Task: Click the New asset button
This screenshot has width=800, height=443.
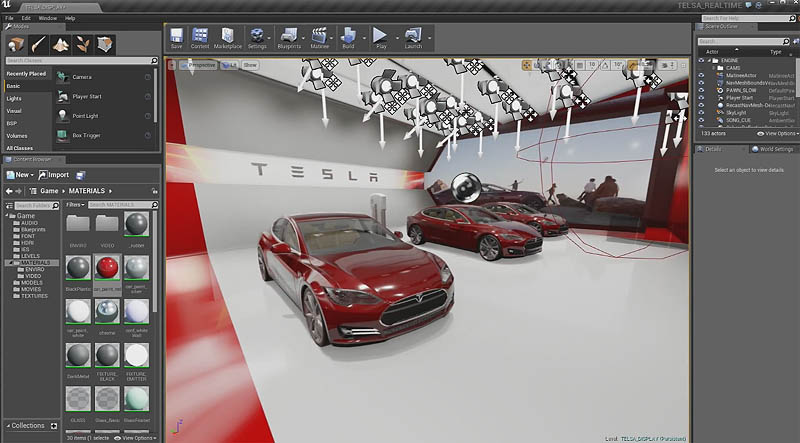Action: (x=20, y=175)
